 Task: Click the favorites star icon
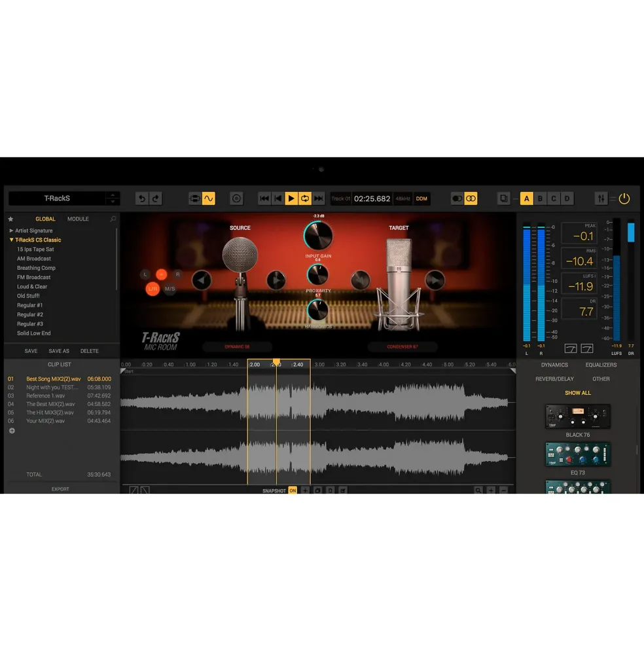click(10, 219)
